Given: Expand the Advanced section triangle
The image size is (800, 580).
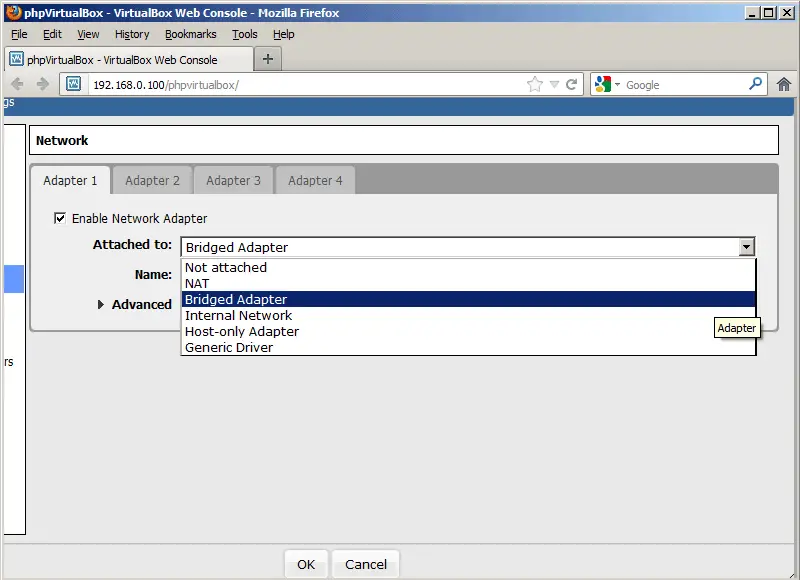Looking at the screenshot, I should (x=101, y=305).
